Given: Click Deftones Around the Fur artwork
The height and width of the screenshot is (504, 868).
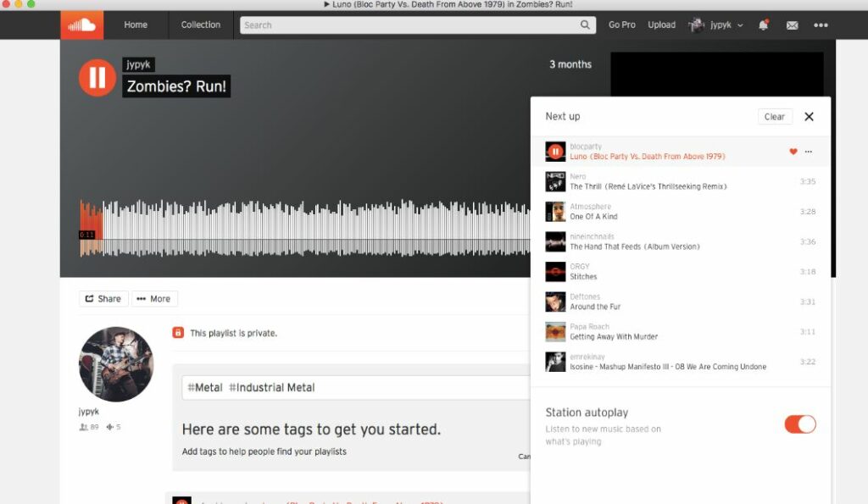Looking at the screenshot, I should 555,302.
